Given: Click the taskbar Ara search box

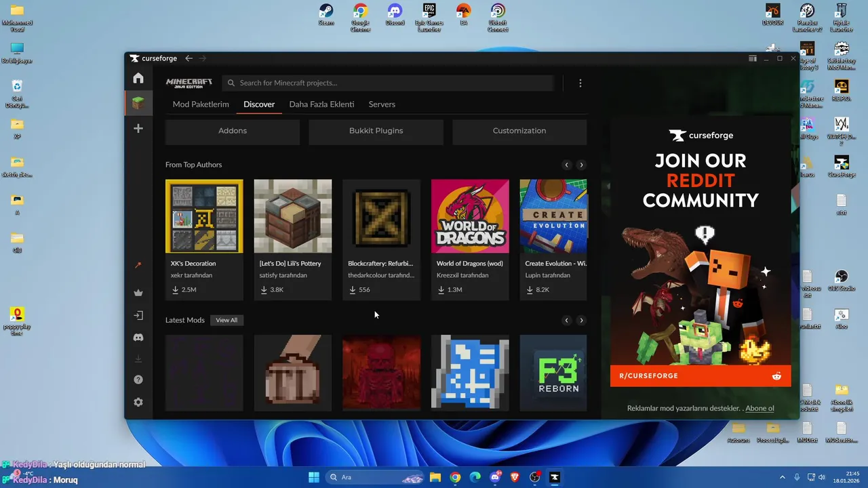Looking at the screenshot, I should (374, 477).
